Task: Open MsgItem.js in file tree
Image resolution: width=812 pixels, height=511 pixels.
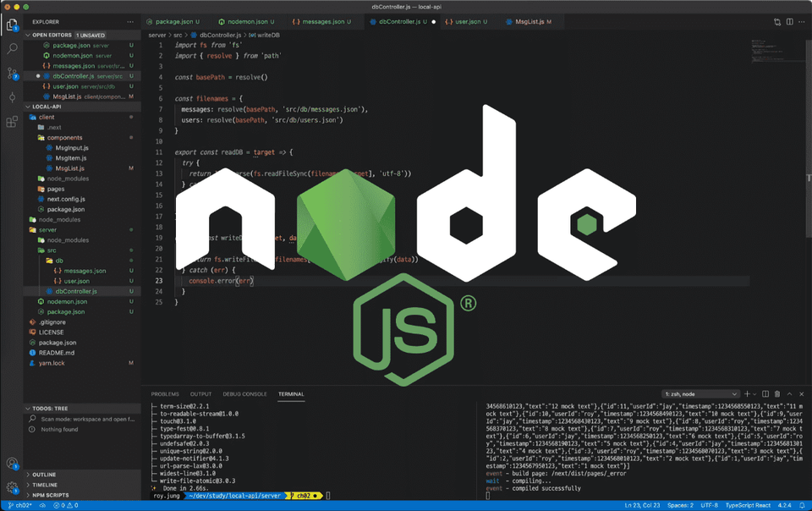Action: click(82, 158)
